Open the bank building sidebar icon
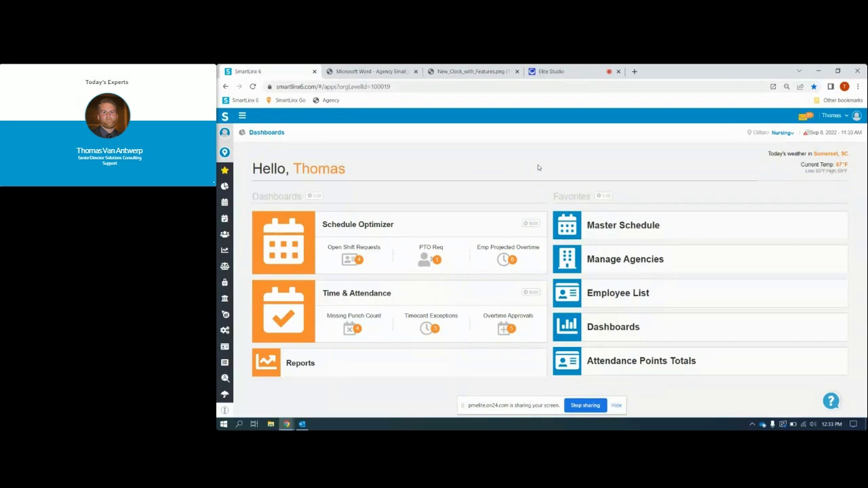This screenshot has width=868, height=488. coord(224,298)
